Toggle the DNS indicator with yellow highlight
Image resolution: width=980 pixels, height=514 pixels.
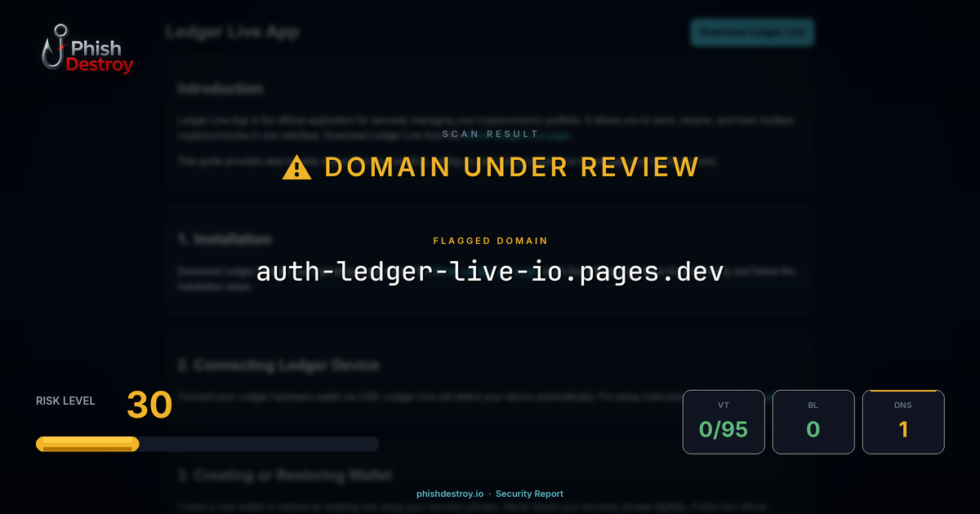(903, 421)
